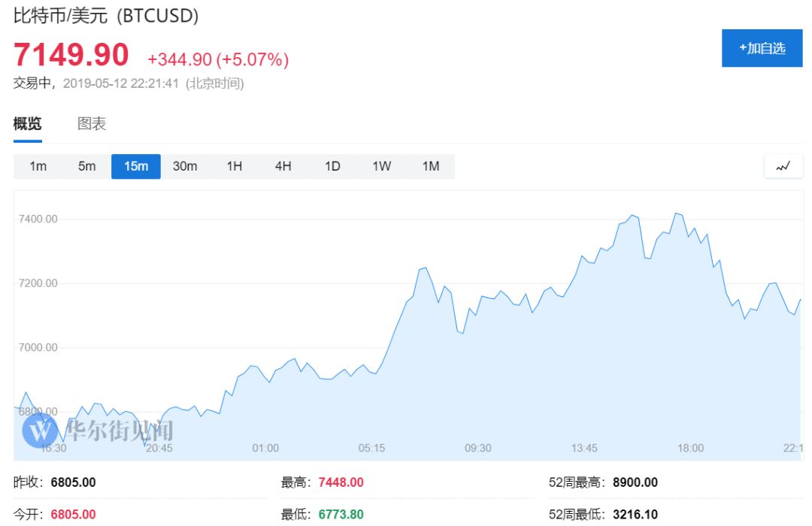812x526 pixels.
Task: Select the 1m interval
Action: 38,166
